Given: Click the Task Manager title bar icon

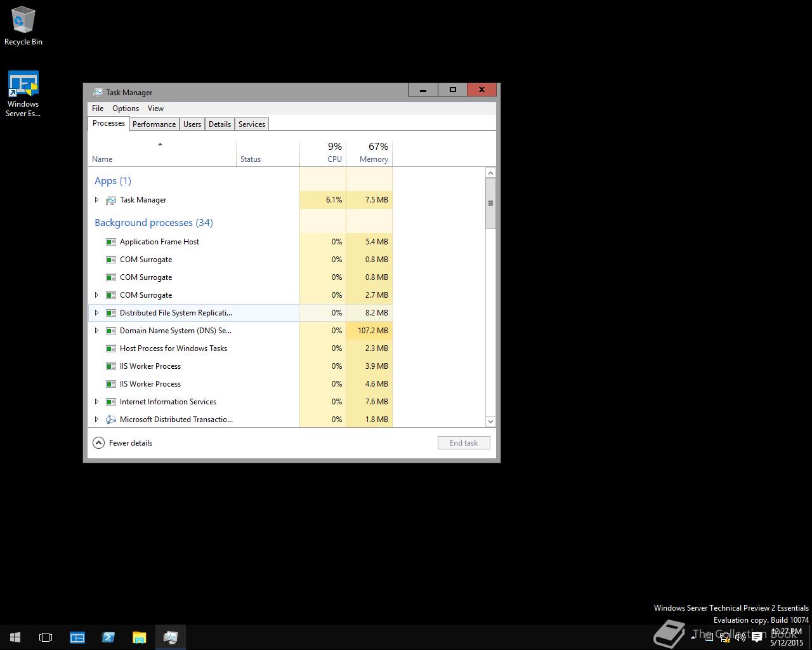Looking at the screenshot, I should (97, 92).
